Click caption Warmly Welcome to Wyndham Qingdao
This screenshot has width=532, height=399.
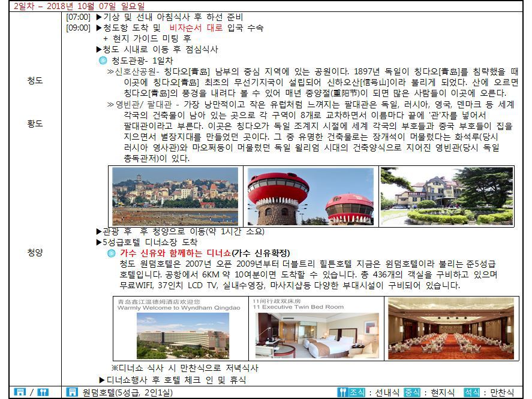coord(179,308)
